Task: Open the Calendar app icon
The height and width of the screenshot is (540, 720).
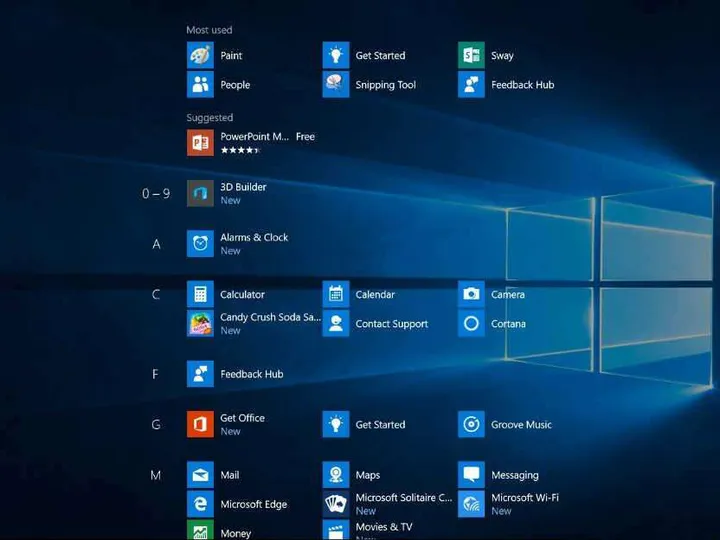Action: 336,294
